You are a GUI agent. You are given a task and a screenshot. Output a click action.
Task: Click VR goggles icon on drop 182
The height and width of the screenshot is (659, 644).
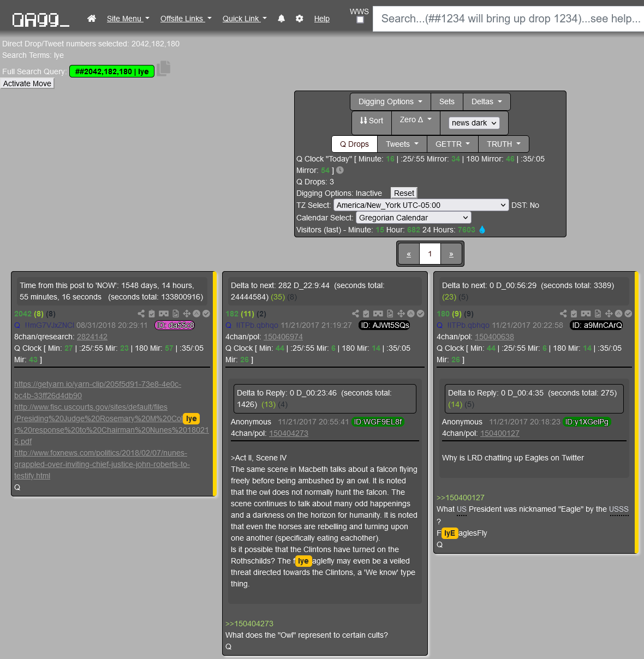click(378, 314)
